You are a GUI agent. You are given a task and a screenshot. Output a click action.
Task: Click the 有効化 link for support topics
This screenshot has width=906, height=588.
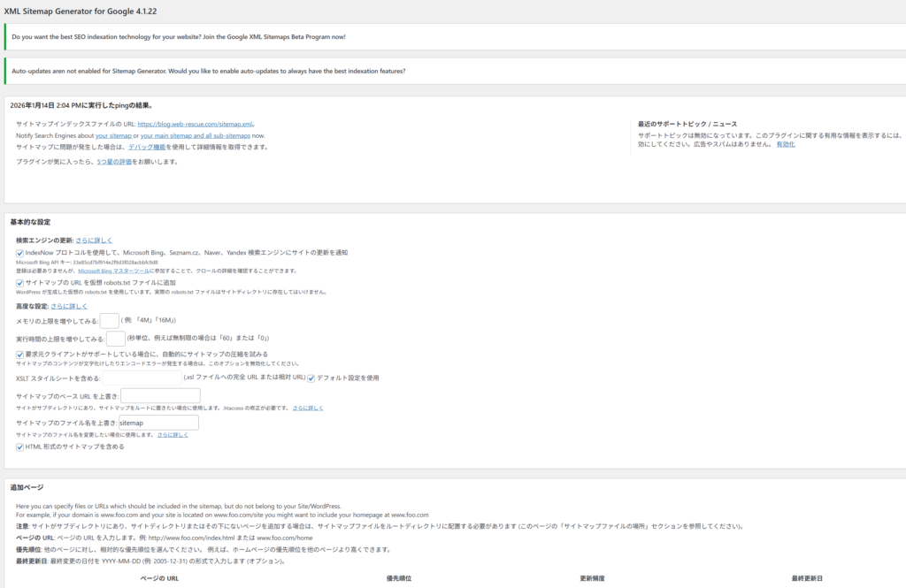[x=785, y=144]
